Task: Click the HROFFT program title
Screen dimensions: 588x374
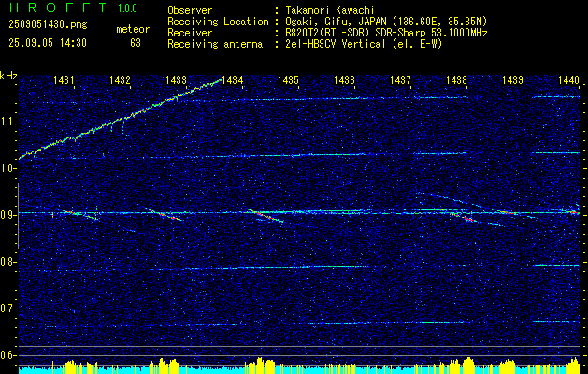Action: click(x=58, y=7)
